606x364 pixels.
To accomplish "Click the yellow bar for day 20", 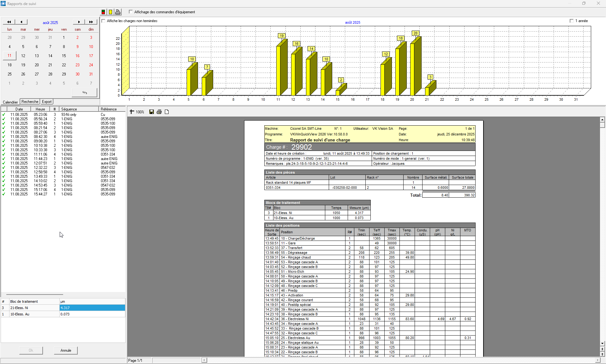I will point(412,69).
